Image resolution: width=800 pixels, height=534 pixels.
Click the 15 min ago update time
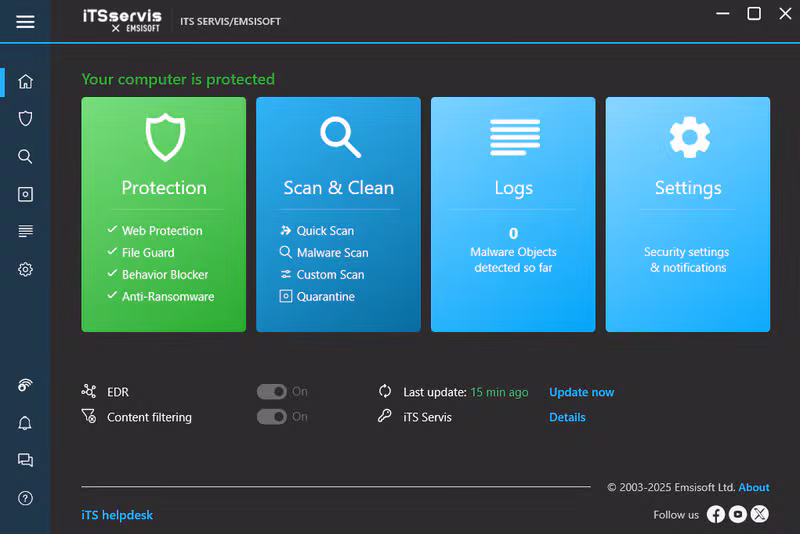(499, 392)
